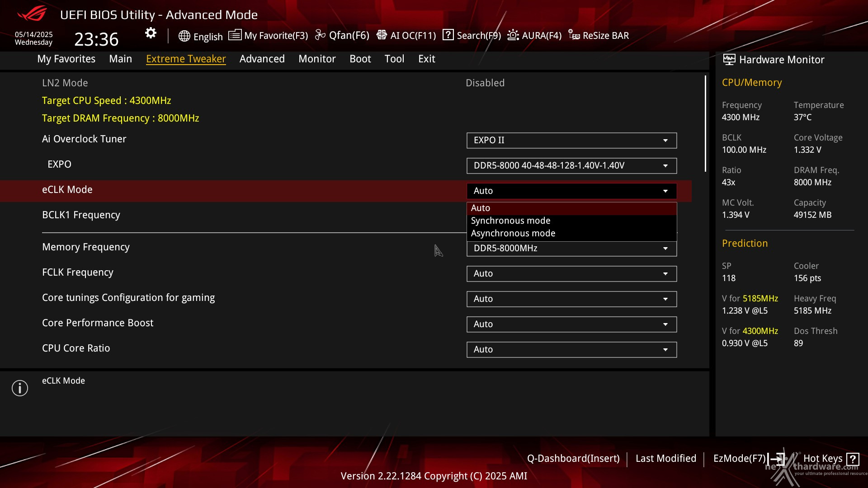
Task: Open Hot Keys help
Action: [823, 459]
